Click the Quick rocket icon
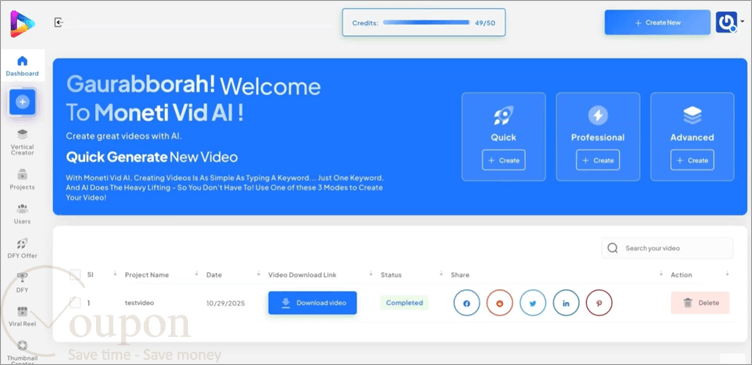The image size is (752, 365). pyautogui.click(x=504, y=115)
